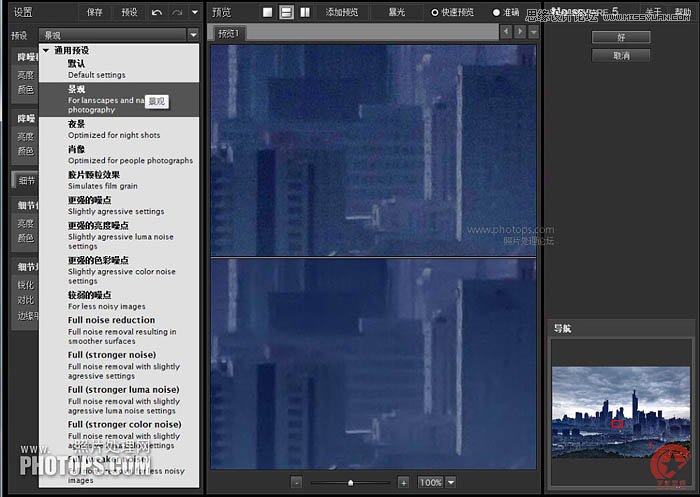This screenshot has height=497, width=700.
Task: Select horizontal split preview layout icon
Action: pyautogui.click(x=286, y=12)
